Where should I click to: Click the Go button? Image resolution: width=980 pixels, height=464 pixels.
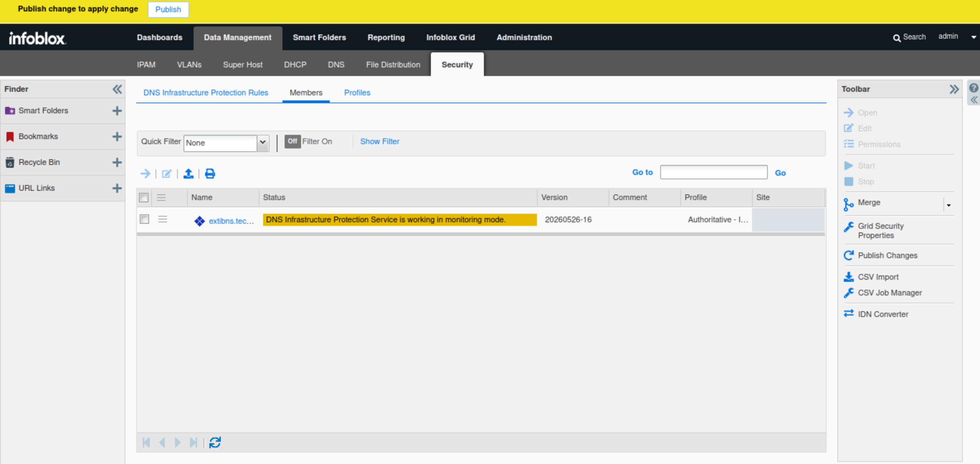780,173
